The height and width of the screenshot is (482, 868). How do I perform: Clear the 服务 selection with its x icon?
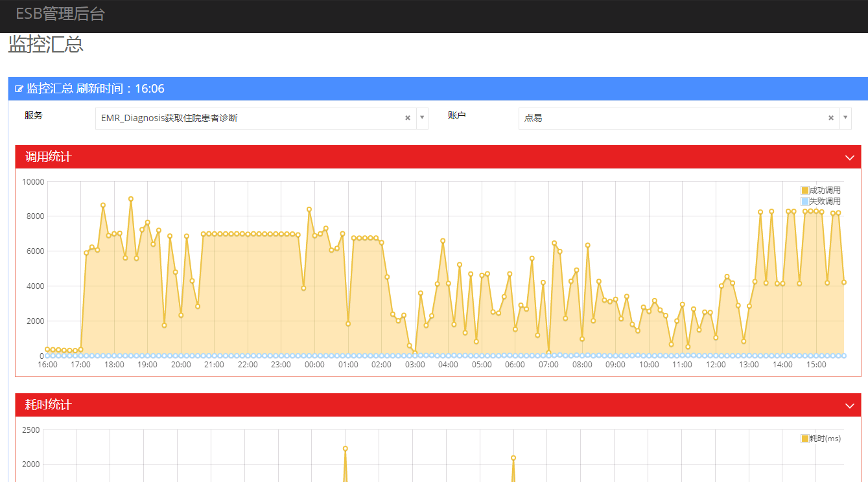pos(408,118)
